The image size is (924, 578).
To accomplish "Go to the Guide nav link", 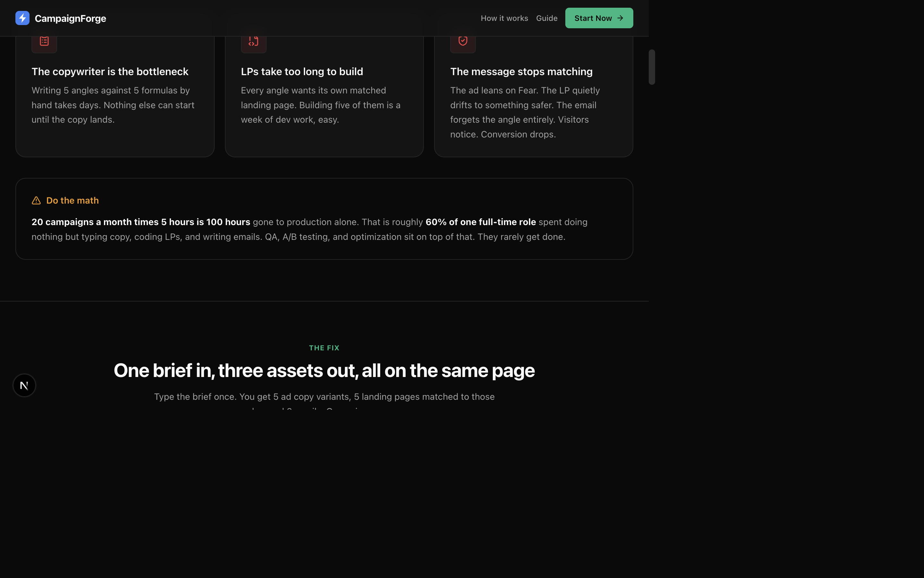I will tap(546, 18).
